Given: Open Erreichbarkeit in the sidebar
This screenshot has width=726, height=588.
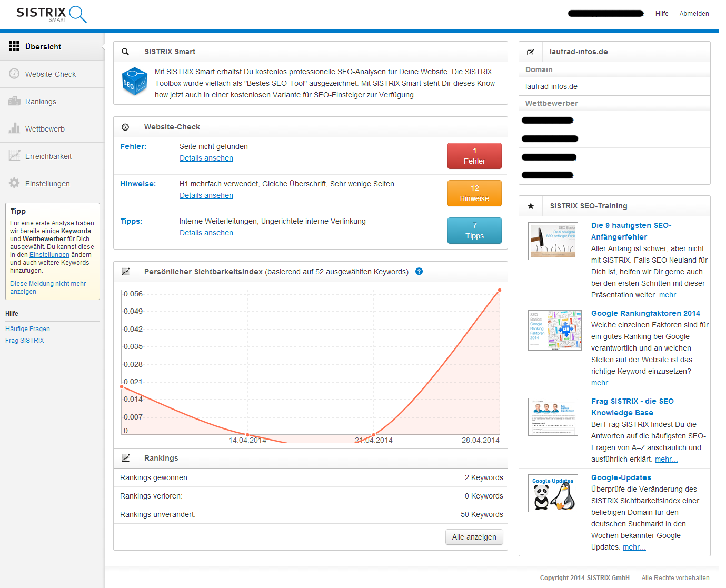Looking at the screenshot, I should point(52,156).
